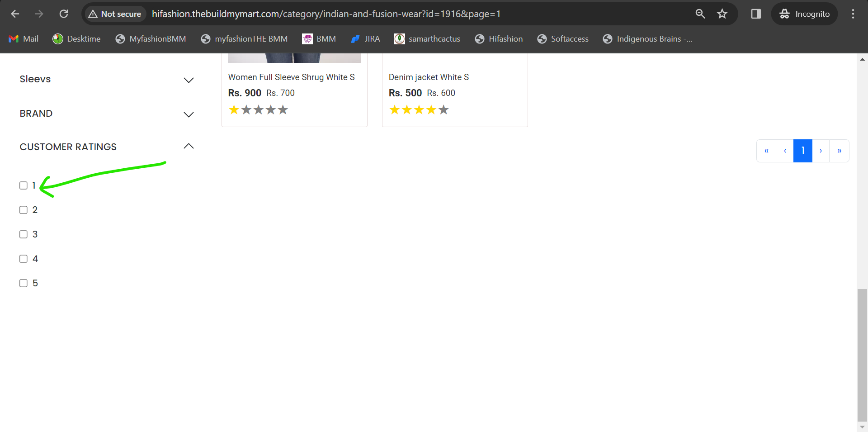Image resolution: width=868 pixels, height=432 pixels.
Task: Open the Desktime bookmark
Action: 76,39
